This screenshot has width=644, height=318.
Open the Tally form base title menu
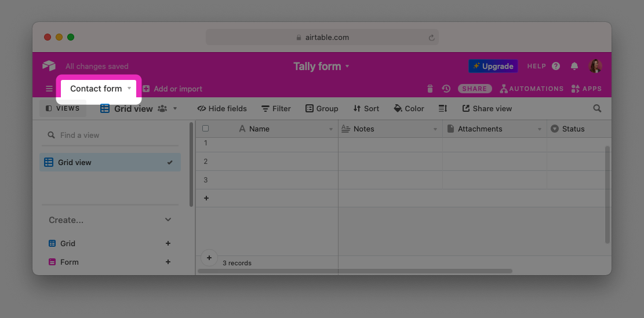pyautogui.click(x=321, y=66)
